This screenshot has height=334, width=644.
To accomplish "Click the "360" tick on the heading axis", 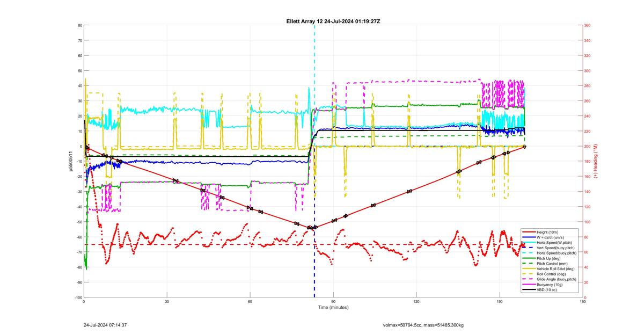I will (588, 25).
